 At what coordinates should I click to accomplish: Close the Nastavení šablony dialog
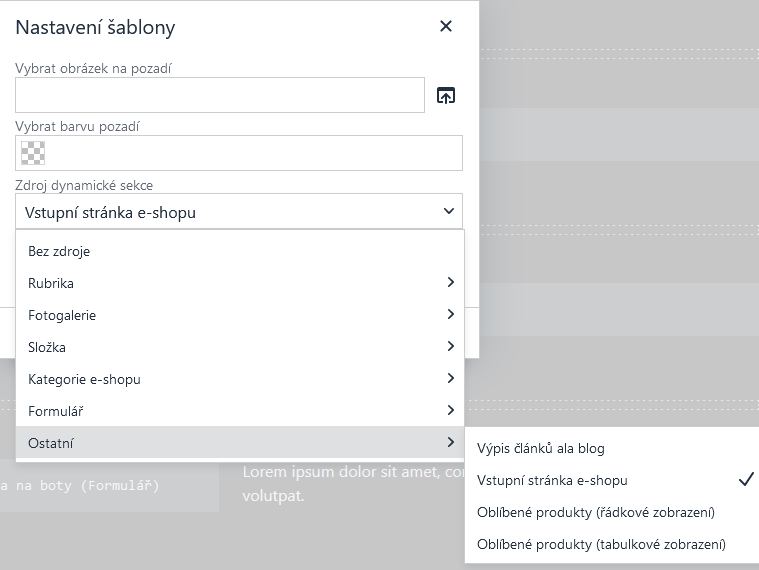click(x=446, y=27)
